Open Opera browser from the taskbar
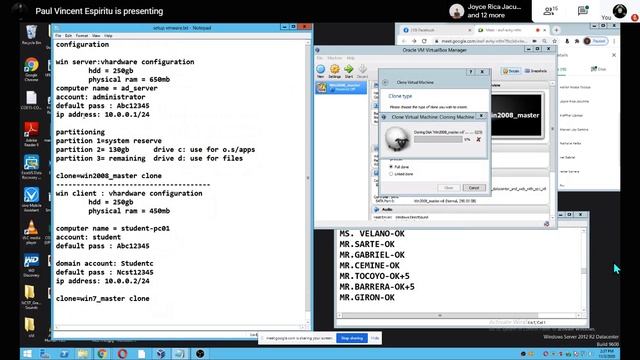640x360 pixels. click(x=122, y=353)
